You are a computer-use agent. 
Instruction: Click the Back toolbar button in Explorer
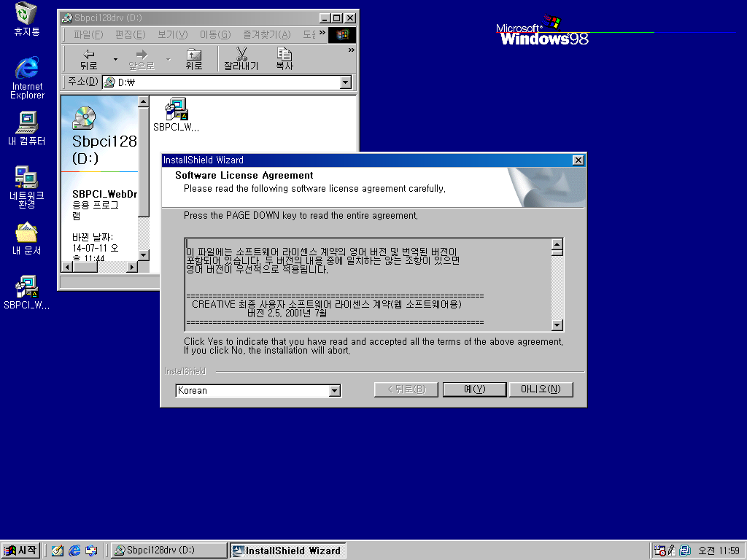88,60
